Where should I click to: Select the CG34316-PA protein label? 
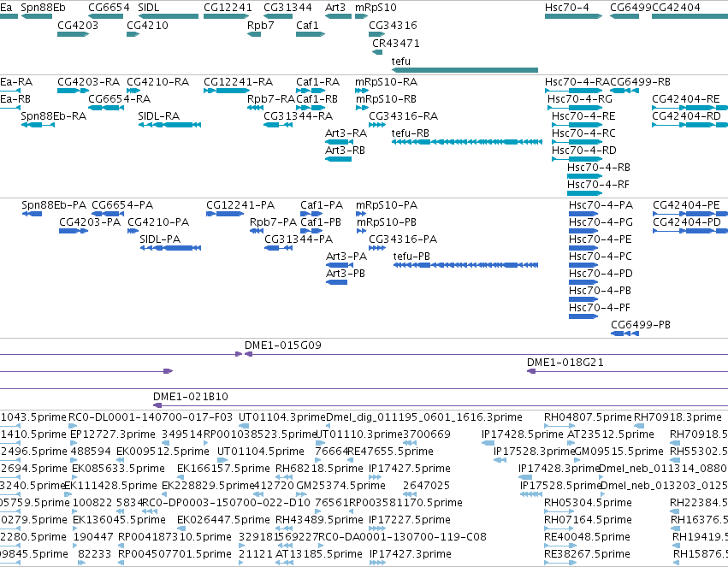403,239
